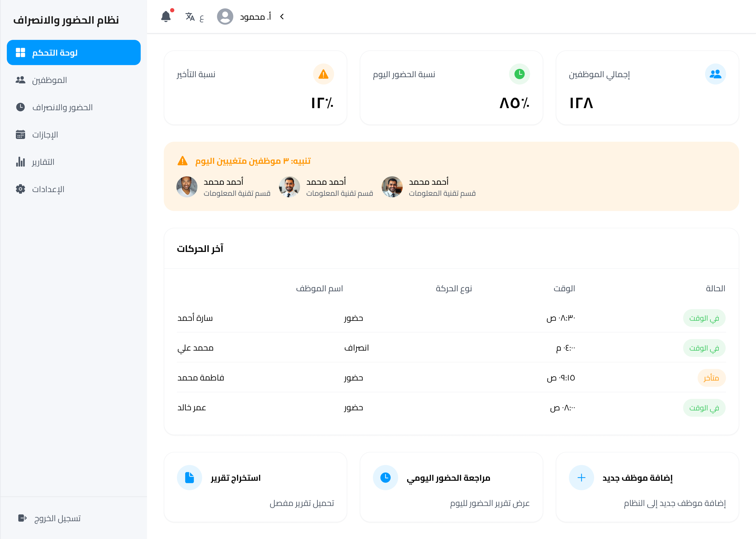Screen dimensions: 756x539
Task: Click سارة أحمد row in movements table
Action: pos(195,318)
